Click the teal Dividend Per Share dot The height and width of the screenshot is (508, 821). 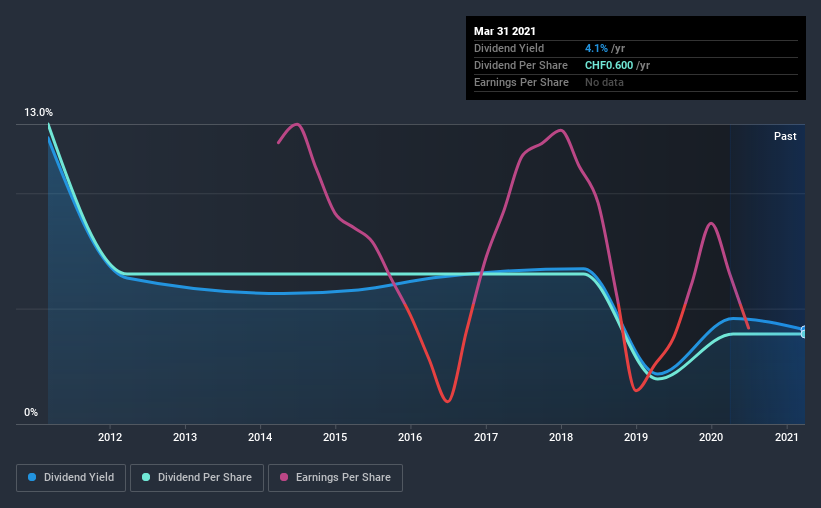click(x=146, y=477)
